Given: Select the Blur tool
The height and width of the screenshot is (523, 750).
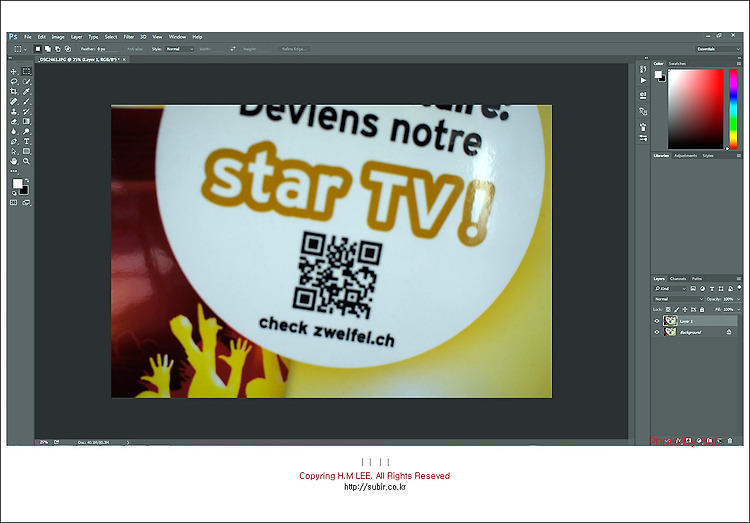Looking at the screenshot, I should (x=14, y=132).
